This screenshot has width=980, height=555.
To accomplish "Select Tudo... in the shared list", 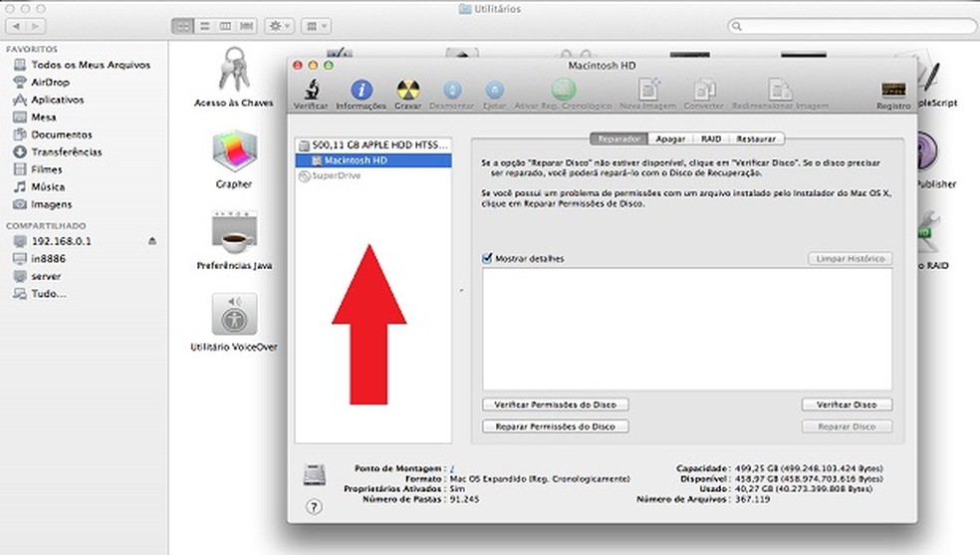I will click(48, 294).
